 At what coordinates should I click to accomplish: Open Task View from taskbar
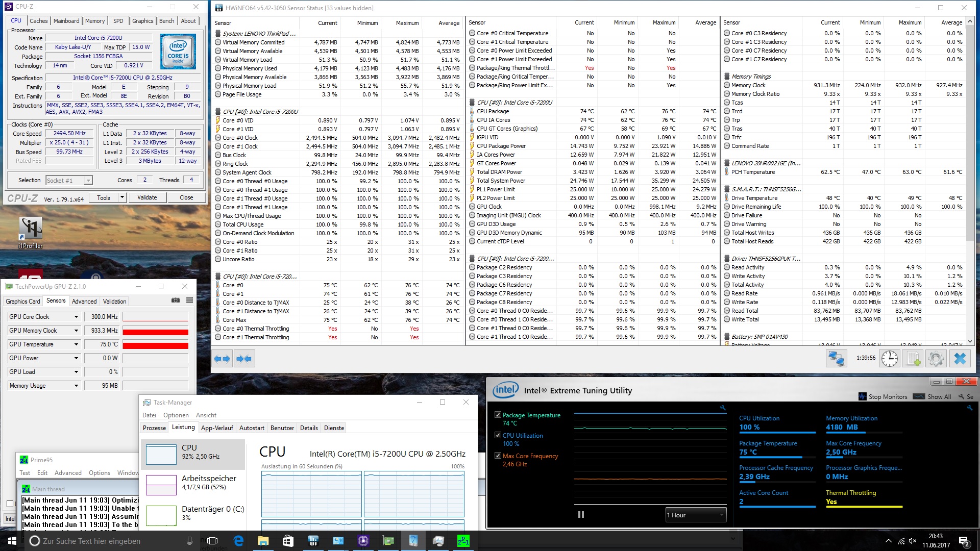(x=212, y=541)
